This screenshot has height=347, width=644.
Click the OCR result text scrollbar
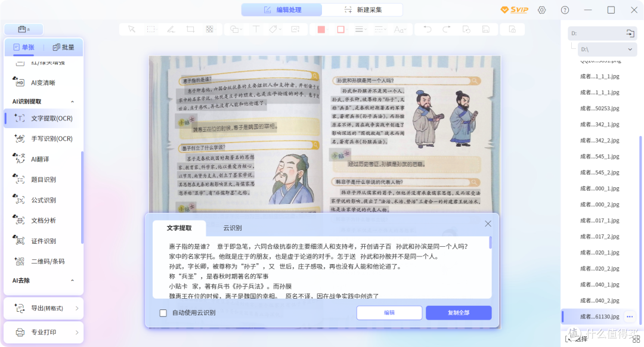pyautogui.click(x=490, y=242)
